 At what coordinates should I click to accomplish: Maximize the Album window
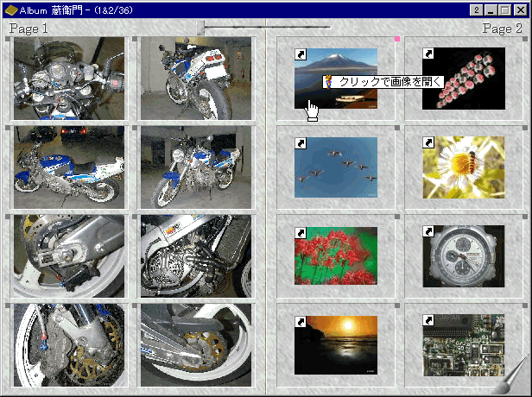tap(505, 10)
